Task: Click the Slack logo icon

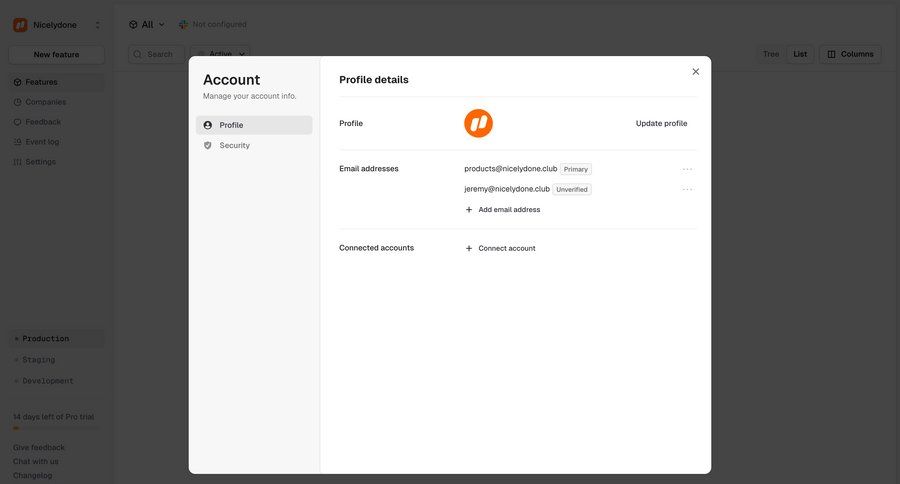Action: pyautogui.click(x=183, y=25)
